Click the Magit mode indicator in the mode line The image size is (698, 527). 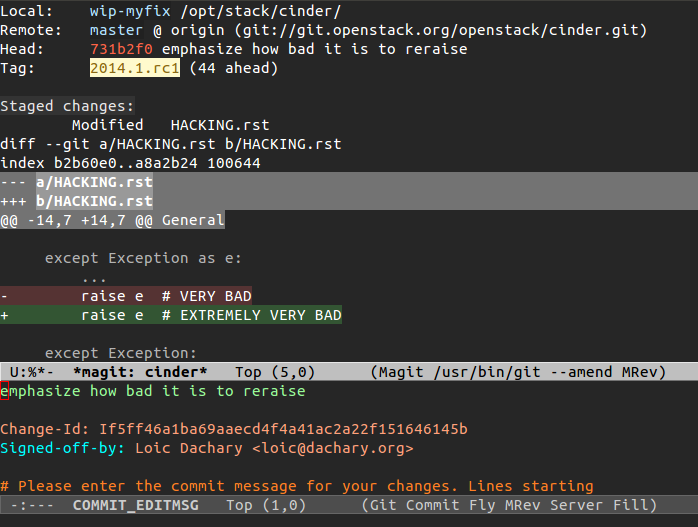(x=517, y=372)
